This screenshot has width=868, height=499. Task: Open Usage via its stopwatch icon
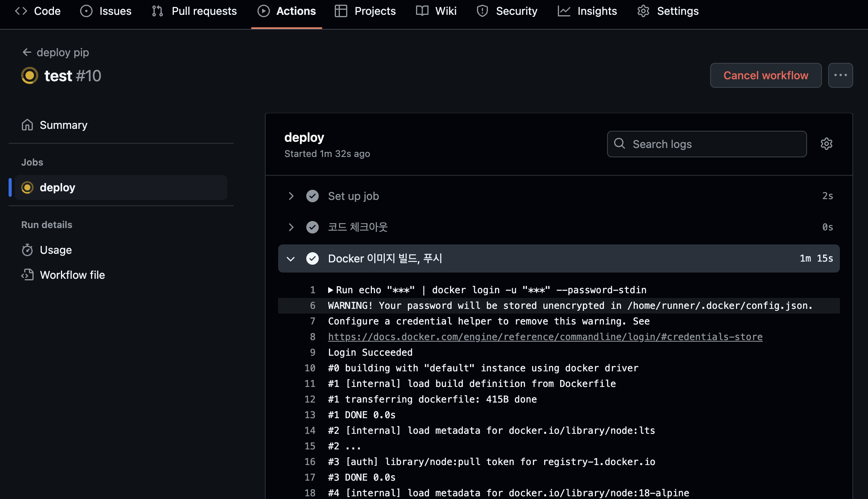[27, 250]
